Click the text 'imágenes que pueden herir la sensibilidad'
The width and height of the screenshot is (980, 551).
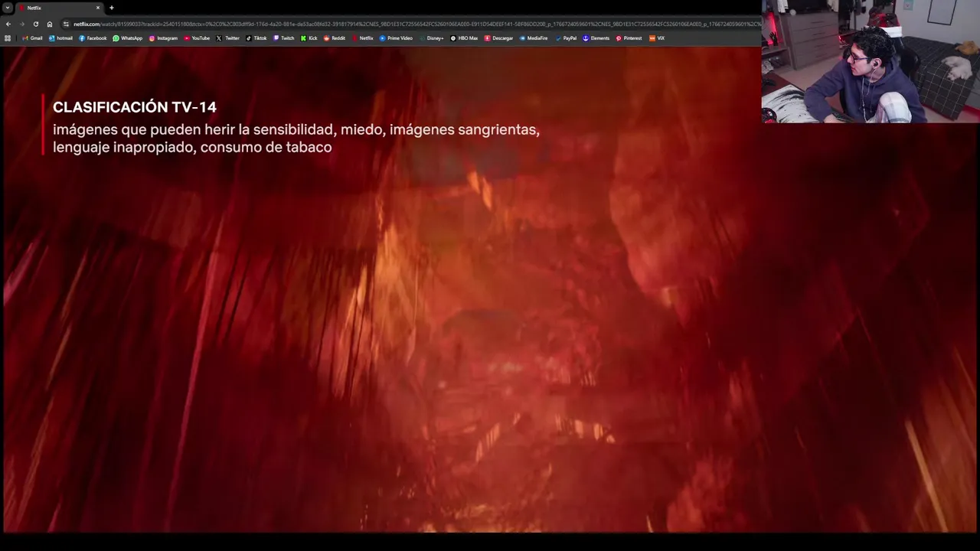(194, 130)
